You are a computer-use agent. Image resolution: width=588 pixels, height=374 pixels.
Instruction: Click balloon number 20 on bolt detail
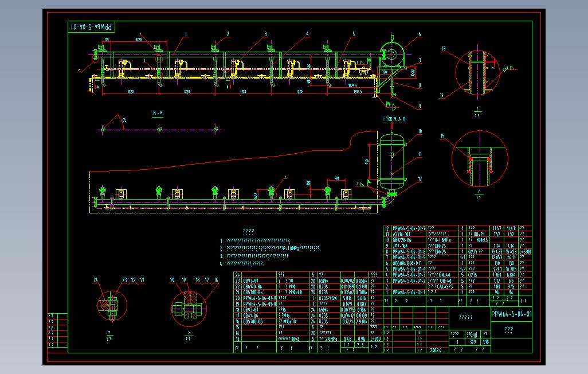pos(172,280)
